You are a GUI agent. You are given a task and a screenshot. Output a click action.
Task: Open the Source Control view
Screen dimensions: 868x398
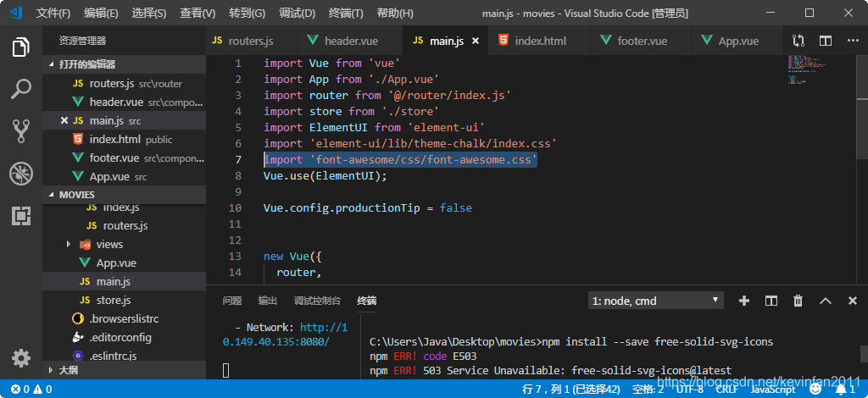21,131
